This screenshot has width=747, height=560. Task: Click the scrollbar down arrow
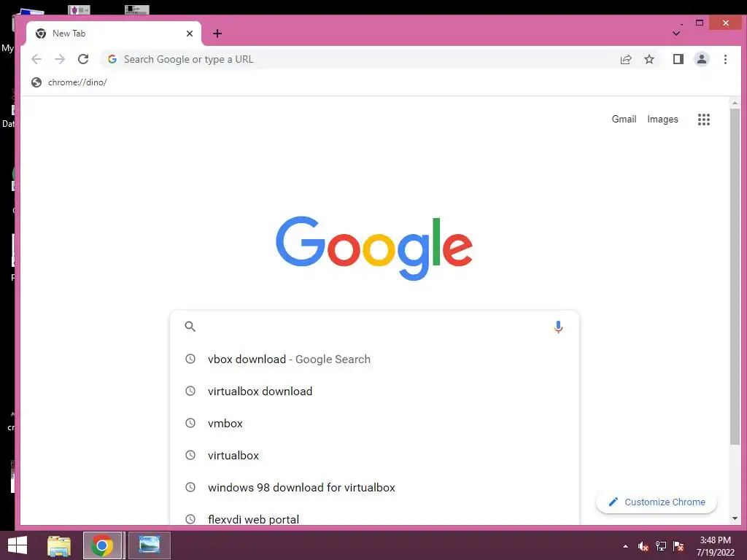click(735, 518)
